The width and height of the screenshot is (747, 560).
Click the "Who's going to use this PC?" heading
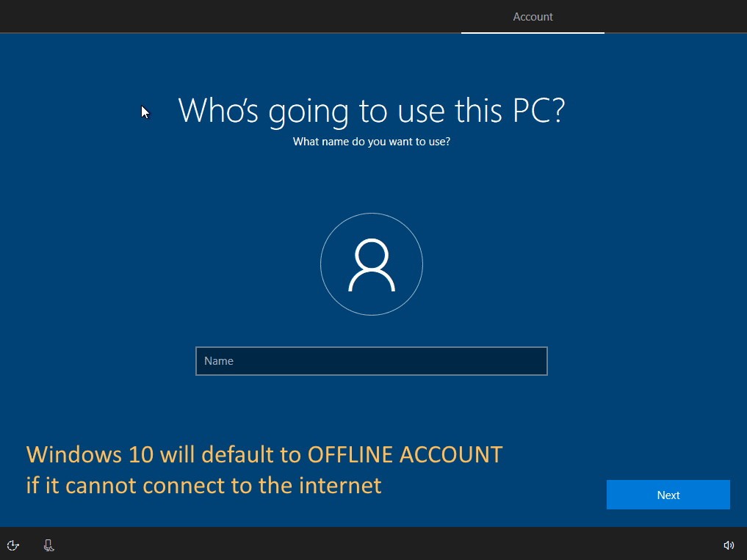point(371,110)
